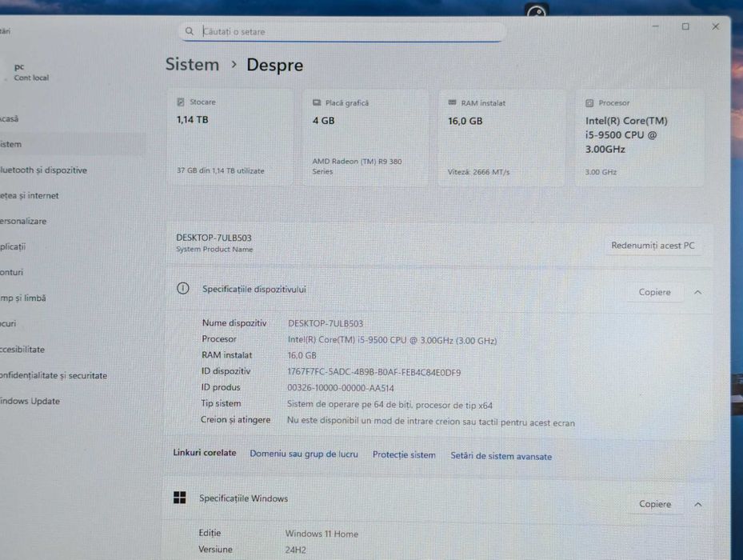
Task: Open the Placă grafică 4 GB card
Action: point(366,138)
